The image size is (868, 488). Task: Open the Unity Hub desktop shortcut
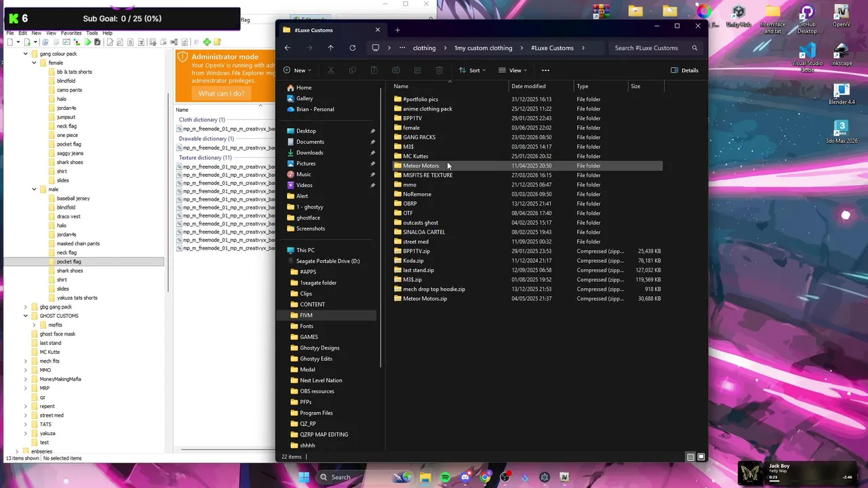[738, 16]
